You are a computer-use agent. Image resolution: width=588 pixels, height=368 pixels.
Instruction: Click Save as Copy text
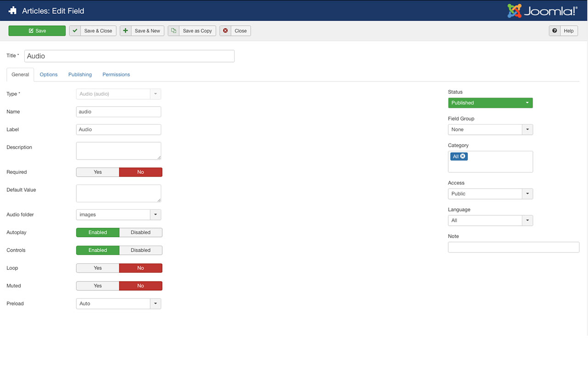point(198,31)
